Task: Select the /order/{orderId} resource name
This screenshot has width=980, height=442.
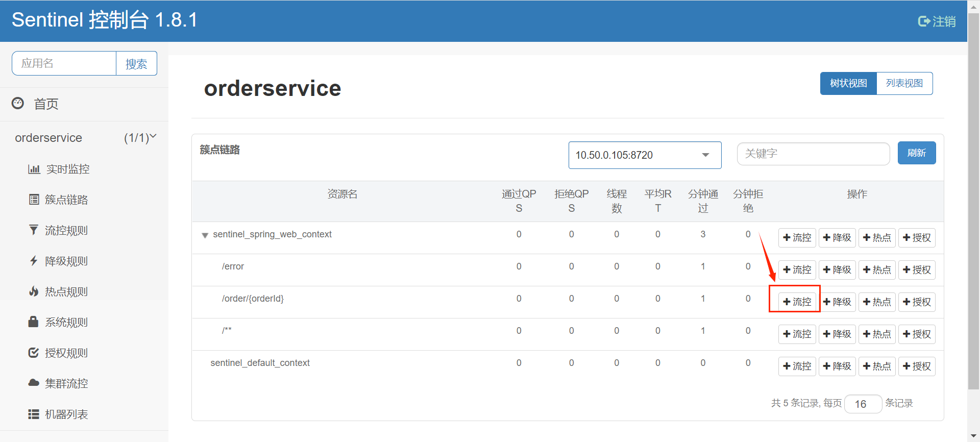Action: (x=253, y=299)
